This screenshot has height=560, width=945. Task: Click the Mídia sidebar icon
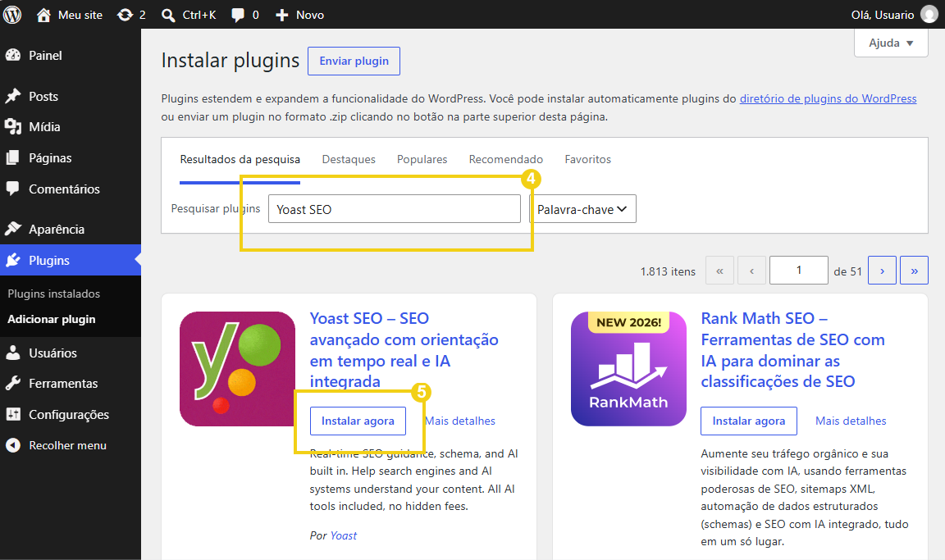tap(12, 127)
